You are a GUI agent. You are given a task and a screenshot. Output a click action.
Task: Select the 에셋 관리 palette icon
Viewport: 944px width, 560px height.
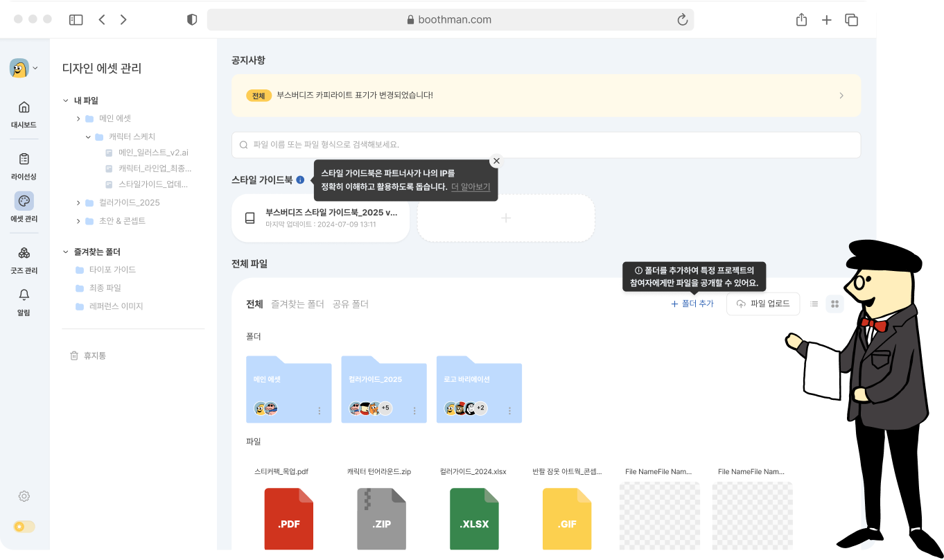pyautogui.click(x=24, y=201)
